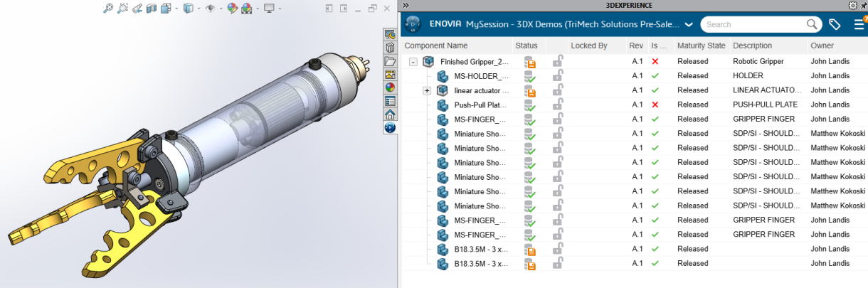
Task: Click the MS-HOLDER saved status icon
Action: [x=529, y=76]
